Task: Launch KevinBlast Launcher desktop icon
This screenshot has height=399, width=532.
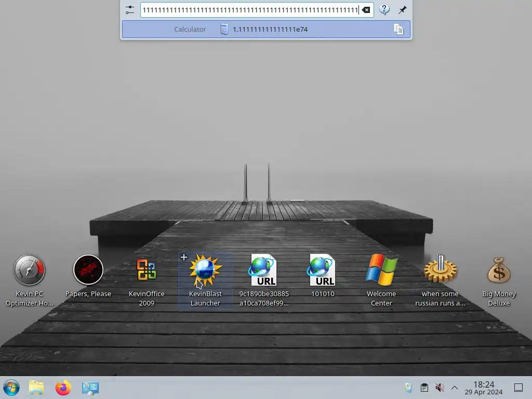Action: pos(205,281)
